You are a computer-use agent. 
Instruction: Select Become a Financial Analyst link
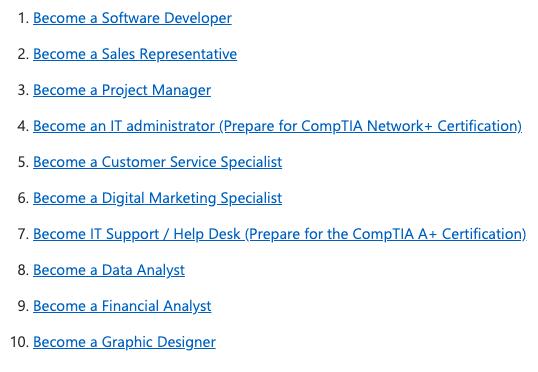coord(122,306)
